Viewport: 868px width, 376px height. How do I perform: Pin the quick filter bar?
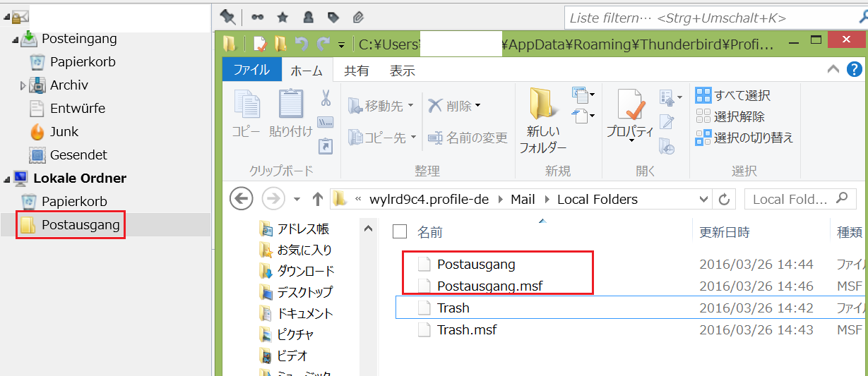click(227, 17)
